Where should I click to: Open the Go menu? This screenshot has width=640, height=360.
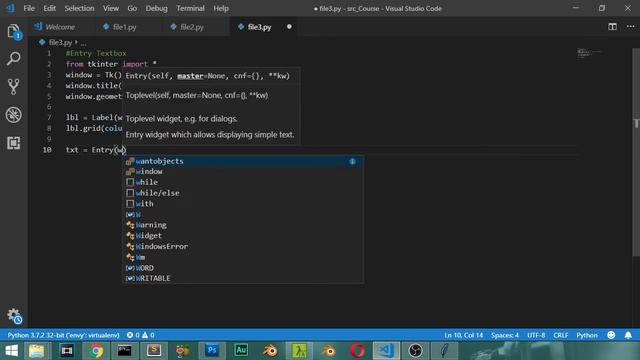pyautogui.click(x=132, y=8)
